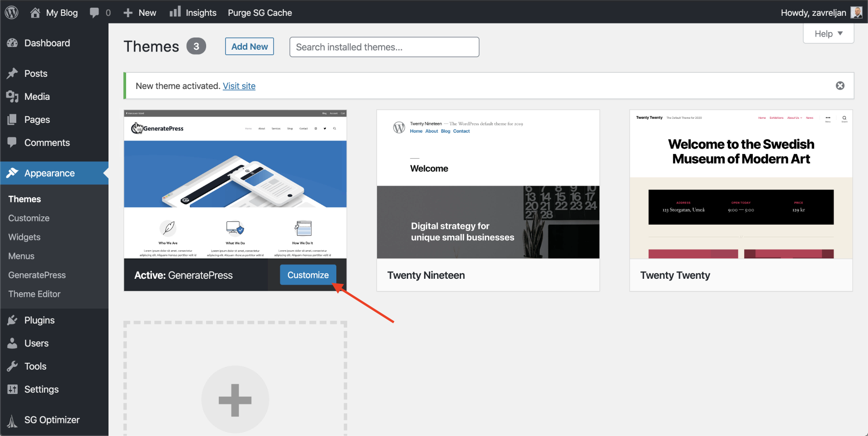
Task: Open the SG Optimizer menu label
Action: click(52, 420)
